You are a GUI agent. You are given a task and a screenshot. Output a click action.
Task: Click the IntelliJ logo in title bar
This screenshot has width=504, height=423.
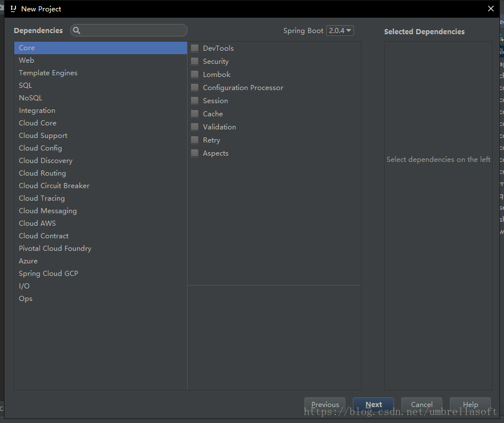(13, 9)
